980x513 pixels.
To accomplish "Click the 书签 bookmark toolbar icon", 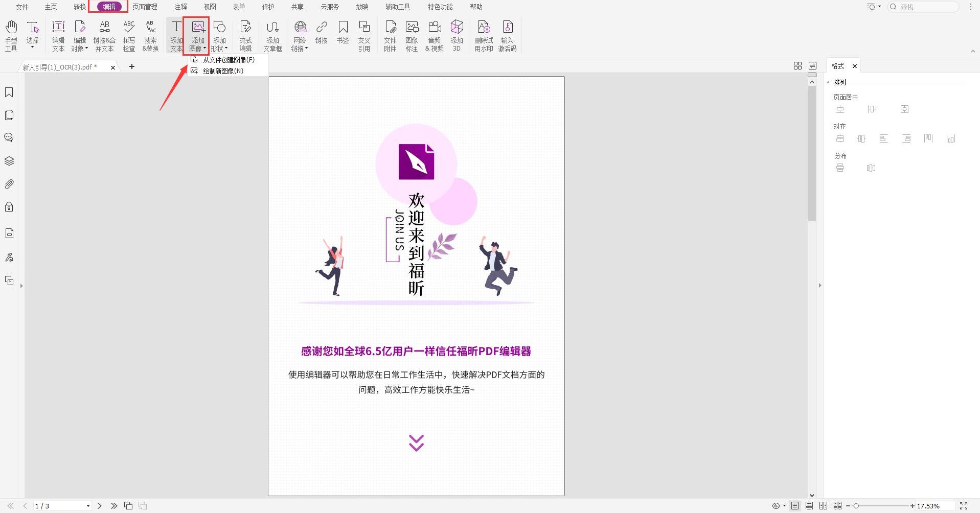I will [x=343, y=33].
